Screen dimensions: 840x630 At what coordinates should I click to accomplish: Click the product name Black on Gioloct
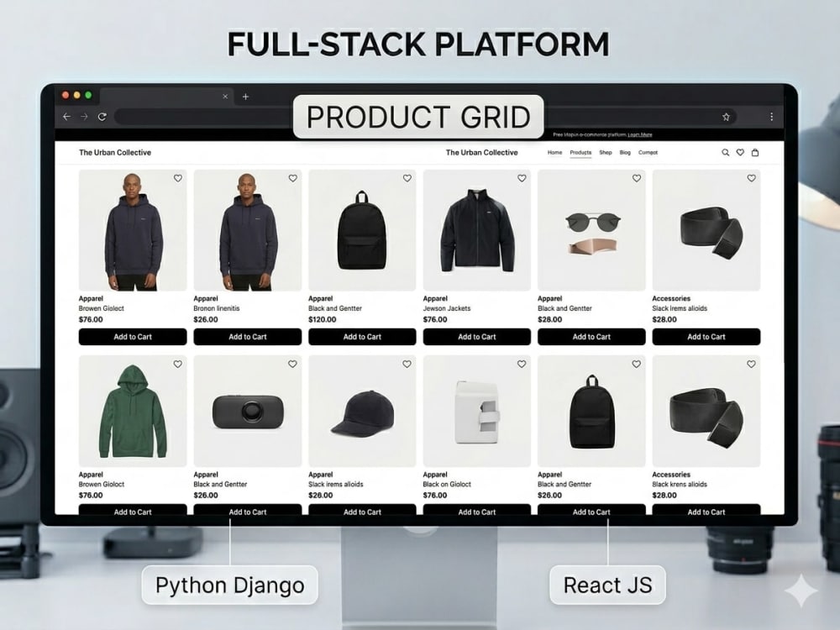(x=447, y=485)
